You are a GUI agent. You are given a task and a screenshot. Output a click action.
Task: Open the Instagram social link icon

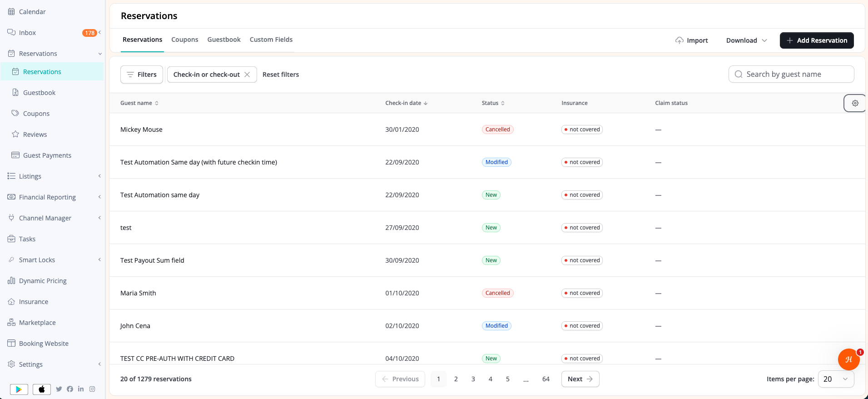(92, 389)
